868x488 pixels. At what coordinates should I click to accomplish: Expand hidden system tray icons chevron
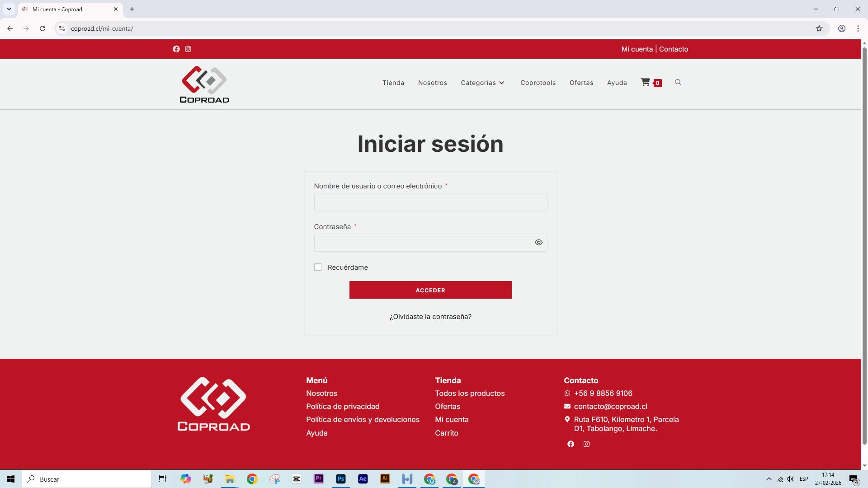coord(769,479)
